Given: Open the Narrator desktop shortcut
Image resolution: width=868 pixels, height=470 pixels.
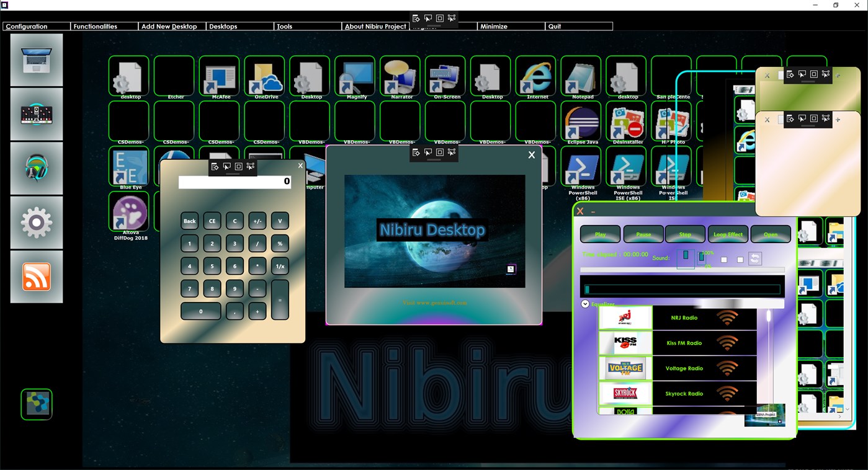Looking at the screenshot, I should click(400, 75).
